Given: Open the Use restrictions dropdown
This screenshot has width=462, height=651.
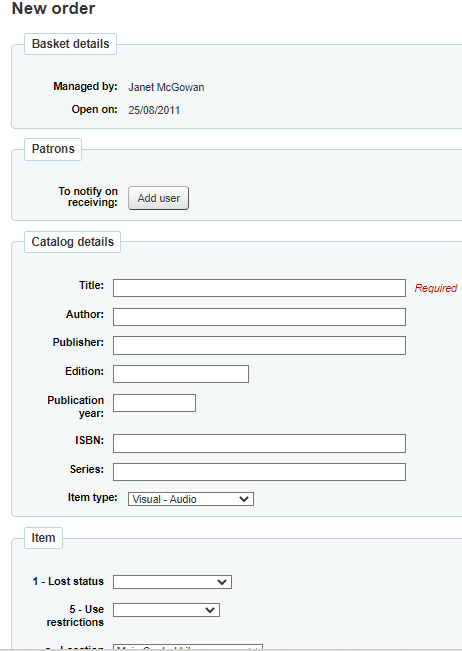Looking at the screenshot, I should click(x=166, y=610).
